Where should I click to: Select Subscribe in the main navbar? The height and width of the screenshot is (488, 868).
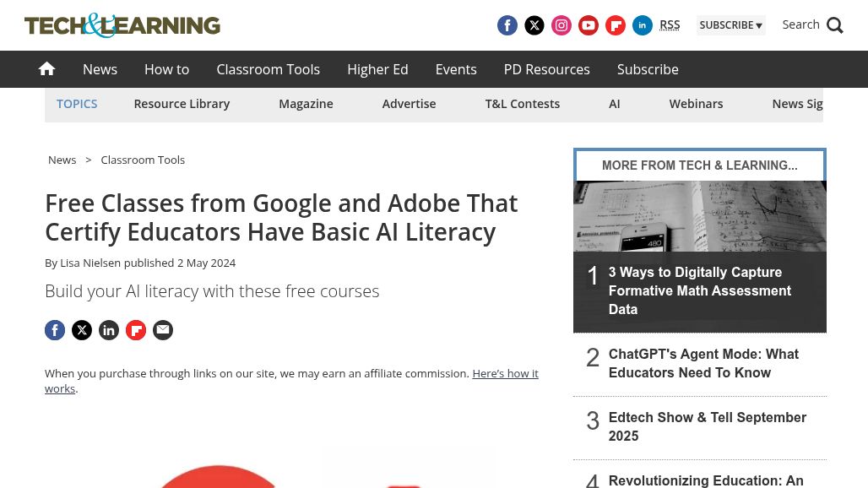pos(648,69)
